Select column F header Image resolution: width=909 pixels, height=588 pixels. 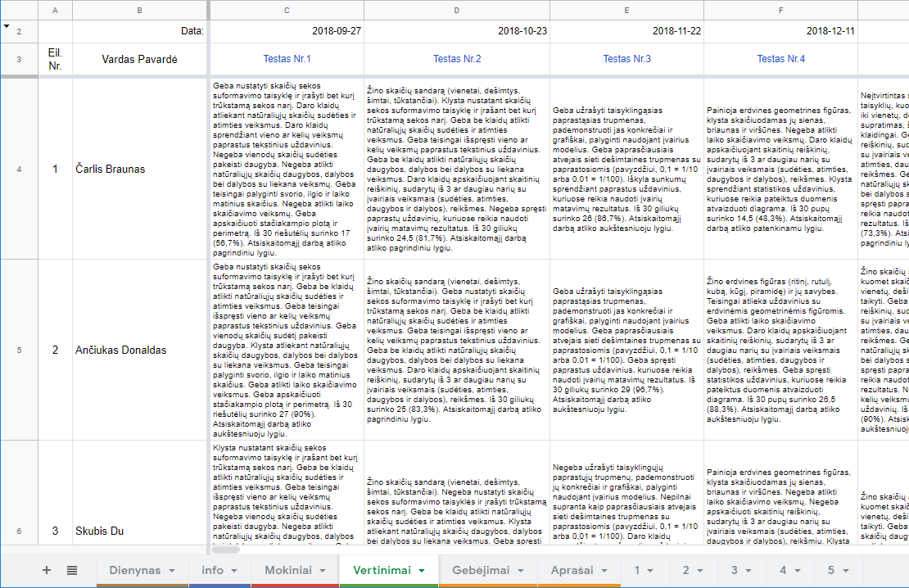[x=781, y=11]
